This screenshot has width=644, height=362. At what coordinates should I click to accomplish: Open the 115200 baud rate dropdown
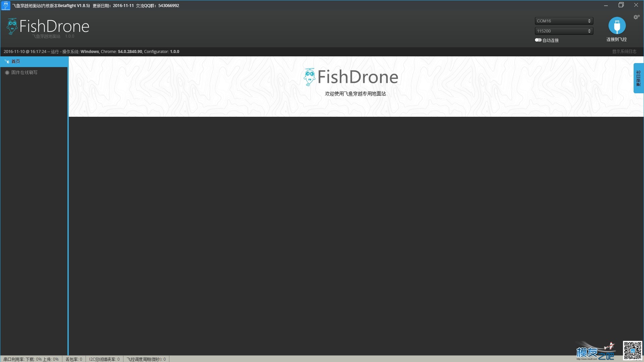point(564,31)
